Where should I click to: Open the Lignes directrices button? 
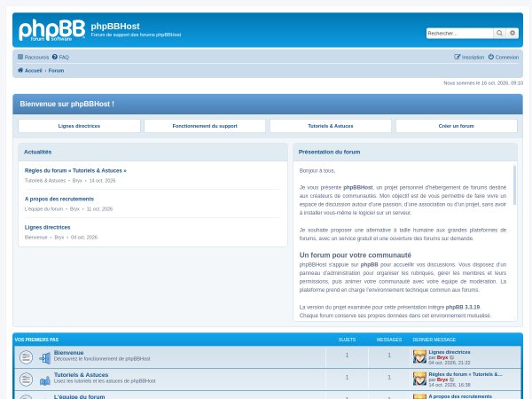(x=79, y=126)
